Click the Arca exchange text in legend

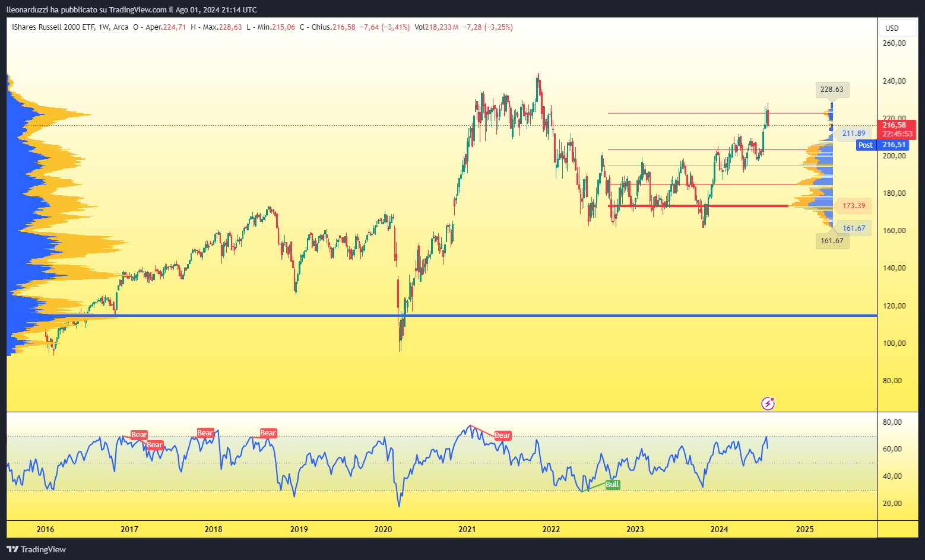pos(121,27)
